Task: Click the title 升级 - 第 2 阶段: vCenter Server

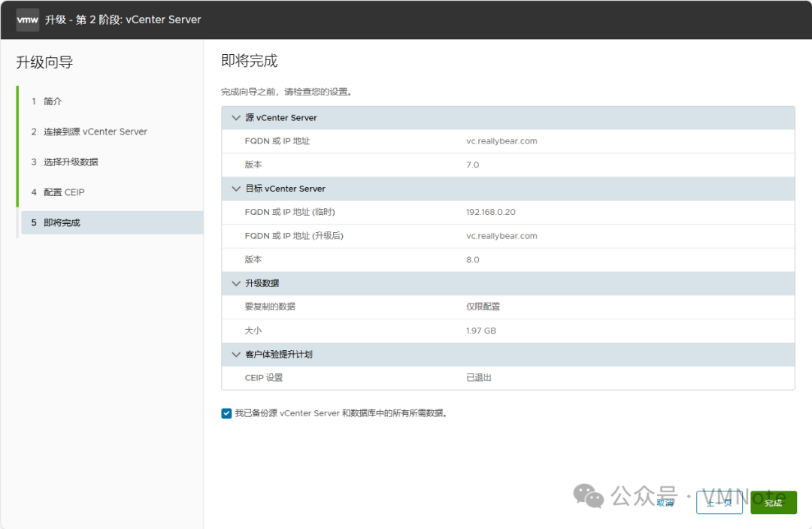Action: click(x=123, y=20)
